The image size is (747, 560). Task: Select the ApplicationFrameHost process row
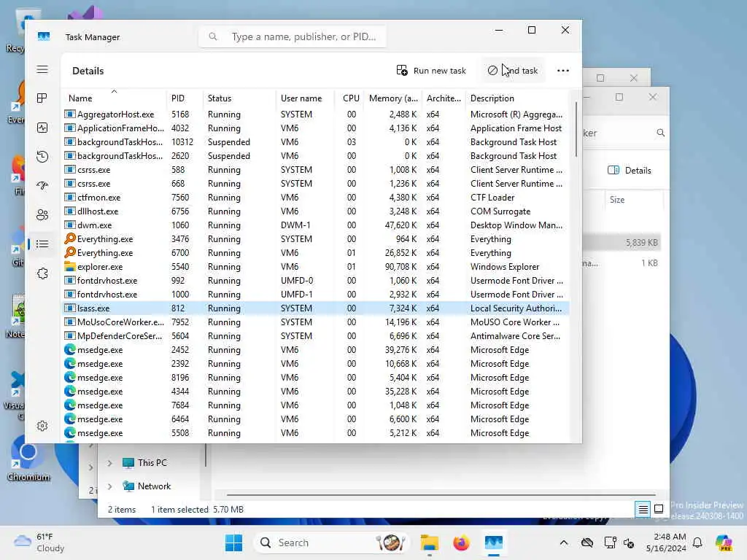316,128
